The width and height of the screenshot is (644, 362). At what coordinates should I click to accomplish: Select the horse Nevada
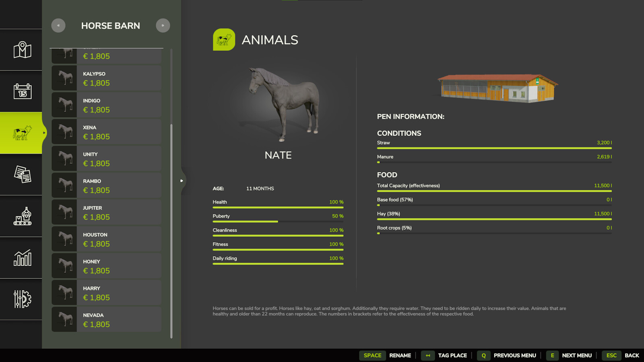click(x=106, y=319)
